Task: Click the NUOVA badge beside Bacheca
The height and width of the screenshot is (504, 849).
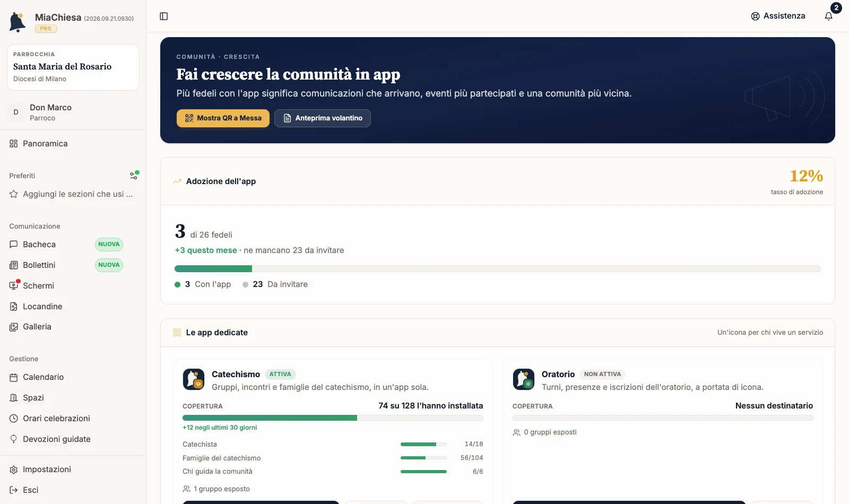Action: click(x=109, y=245)
